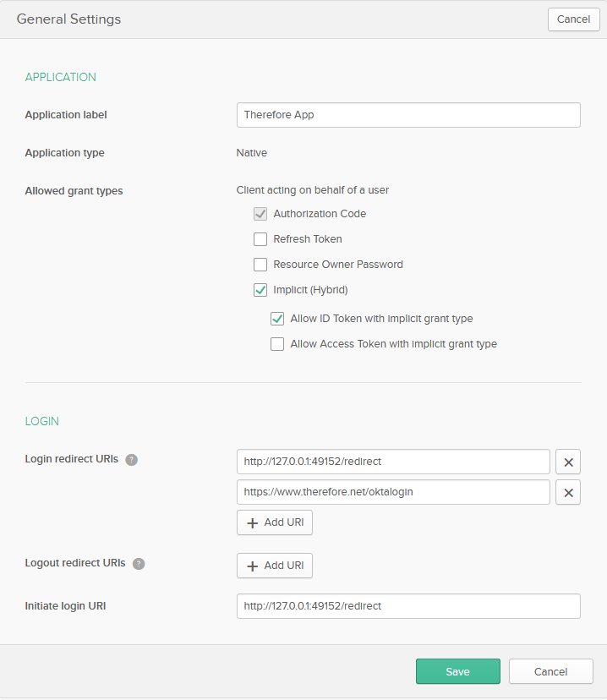Image resolution: width=607 pixels, height=700 pixels.
Task: Edit the Application label field
Action: 408,115
